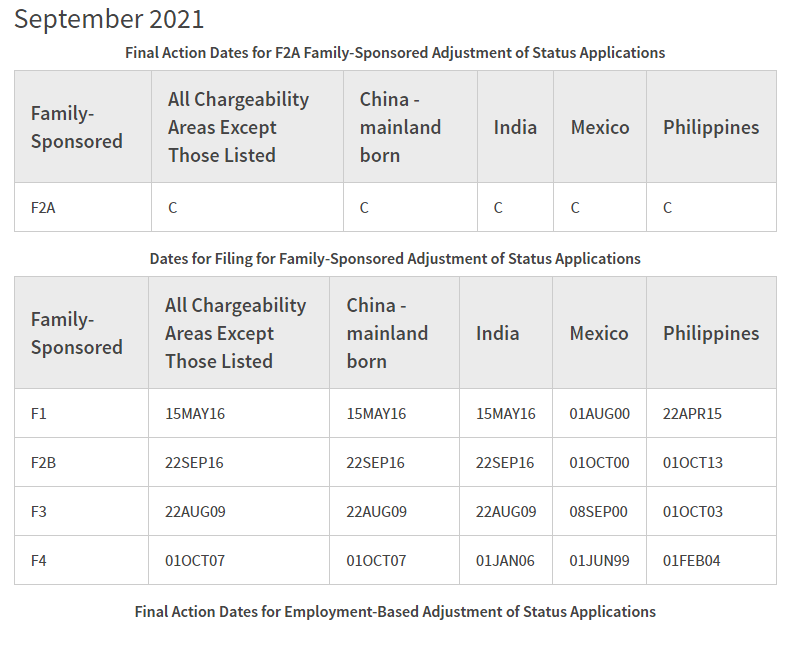Viewport: 786px width, 645px height.
Task: Select the F1 row label
Action: (39, 413)
